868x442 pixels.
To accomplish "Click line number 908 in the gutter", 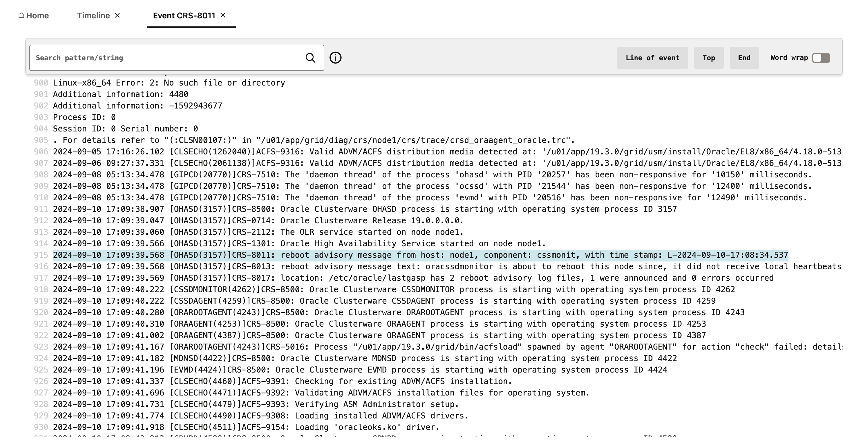I will click(41, 175).
